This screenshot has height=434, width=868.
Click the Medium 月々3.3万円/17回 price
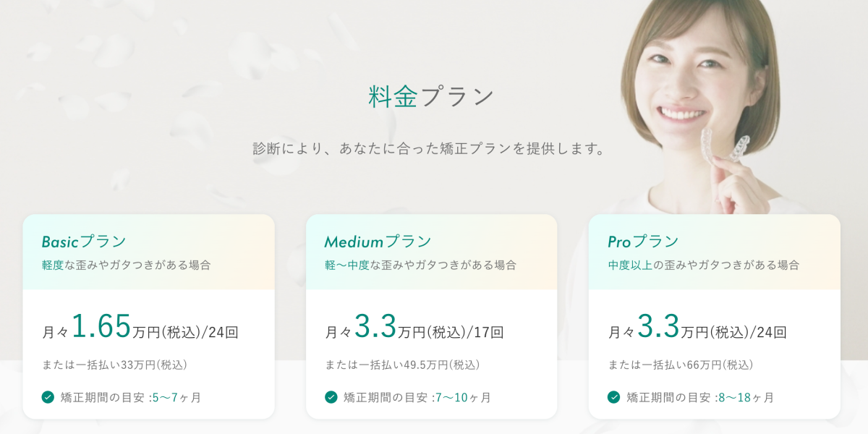tap(414, 328)
